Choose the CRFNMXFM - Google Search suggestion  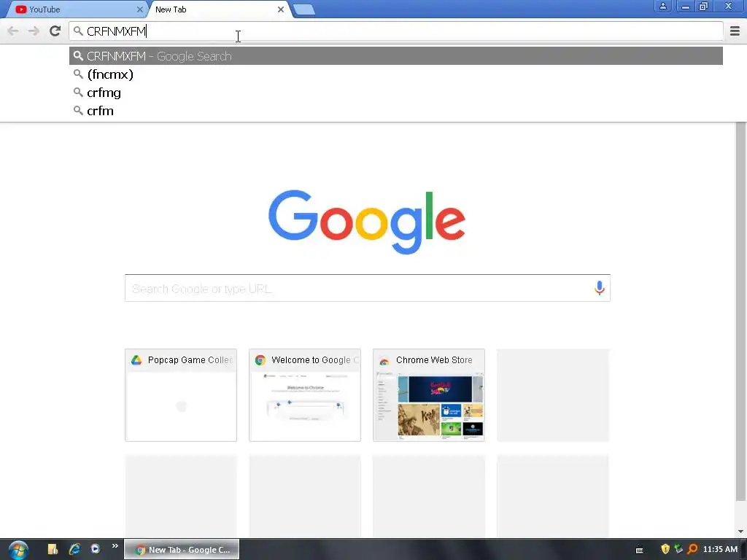(396, 56)
